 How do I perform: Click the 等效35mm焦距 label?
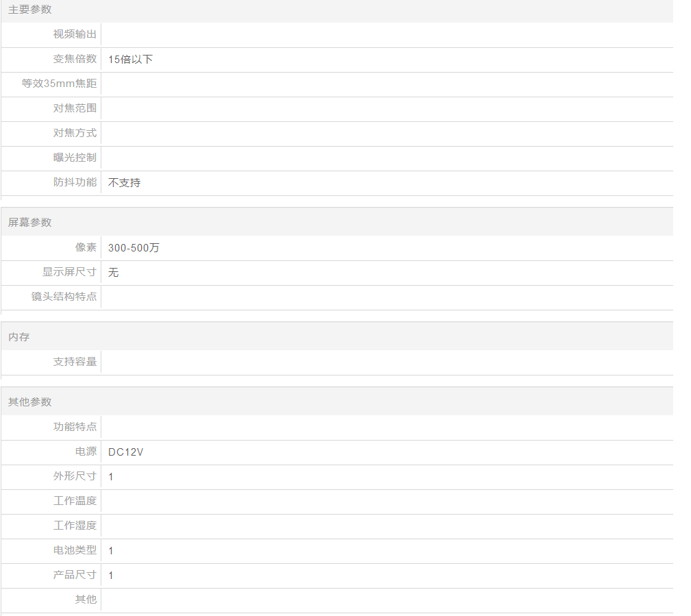(x=59, y=84)
